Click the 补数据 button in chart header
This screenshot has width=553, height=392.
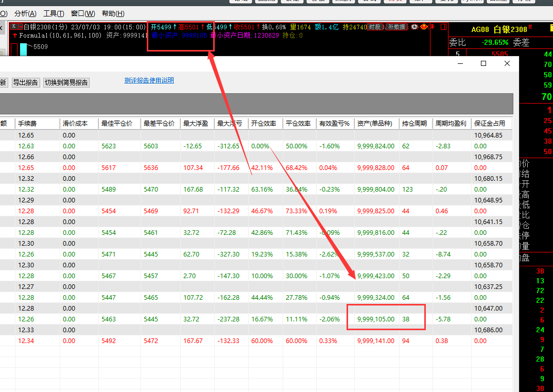(397, 27)
